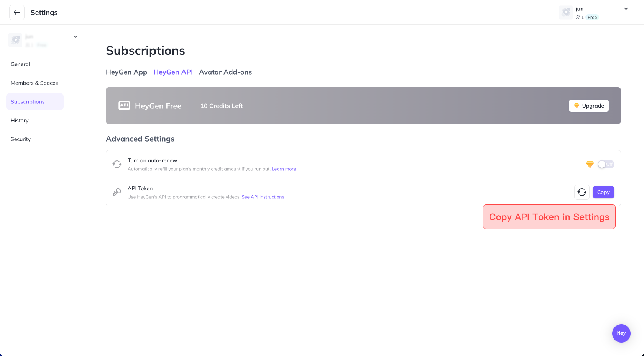
Task: Click the HeyGen Free plan label
Action: [158, 106]
